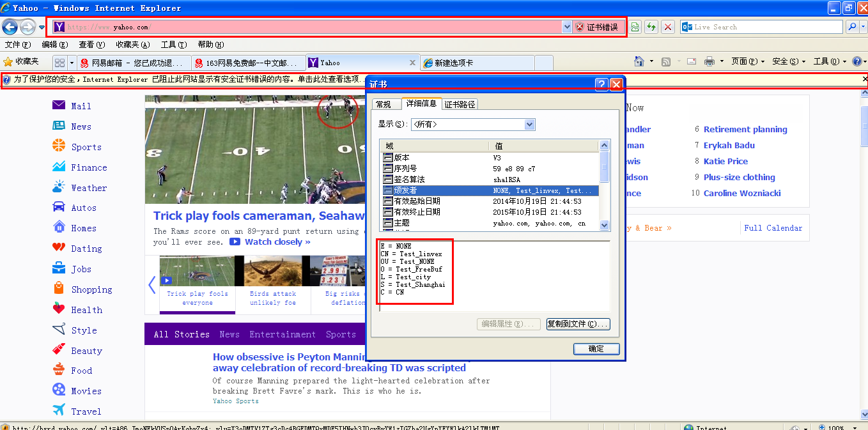Expand the search provider dropdown arrow

pos(864,27)
